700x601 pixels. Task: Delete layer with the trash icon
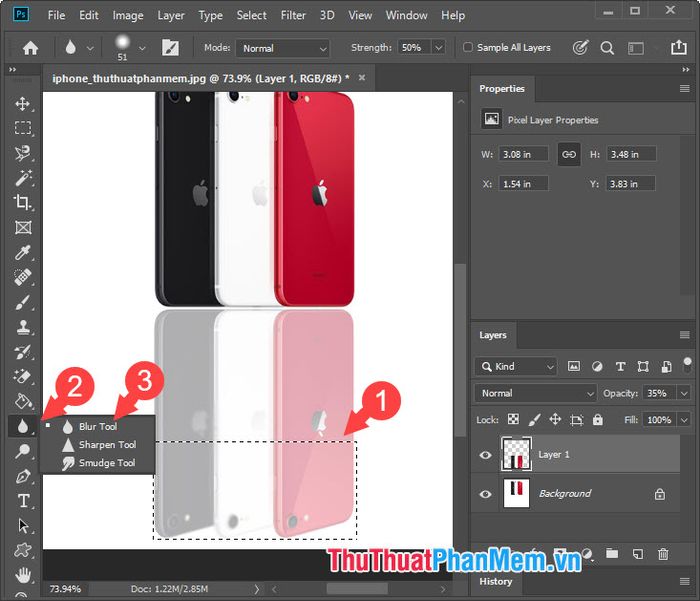663,554
